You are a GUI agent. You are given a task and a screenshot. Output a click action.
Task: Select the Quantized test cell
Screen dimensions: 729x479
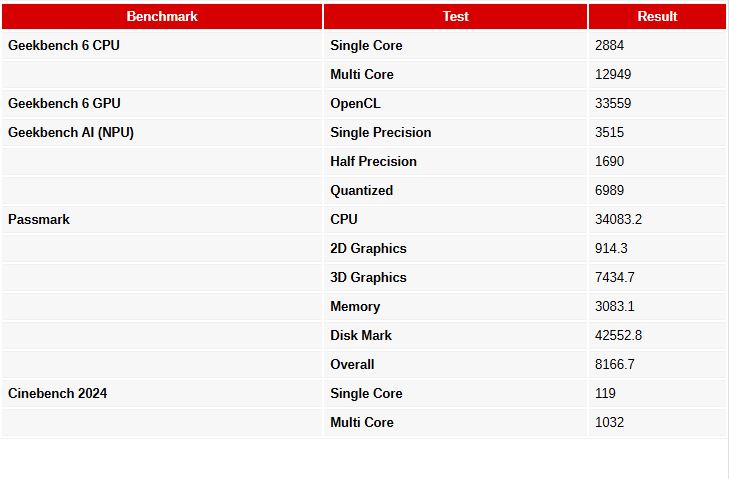[361, 190]
